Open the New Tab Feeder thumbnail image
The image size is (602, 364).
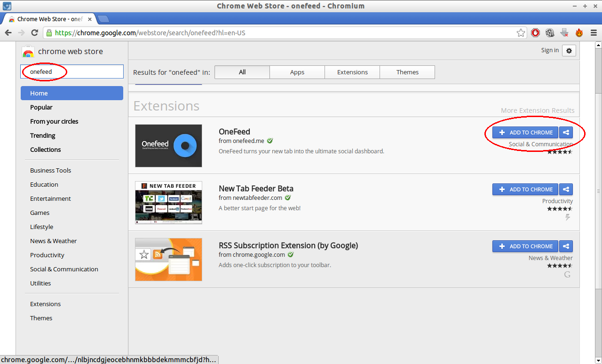(x=168, y=203)
